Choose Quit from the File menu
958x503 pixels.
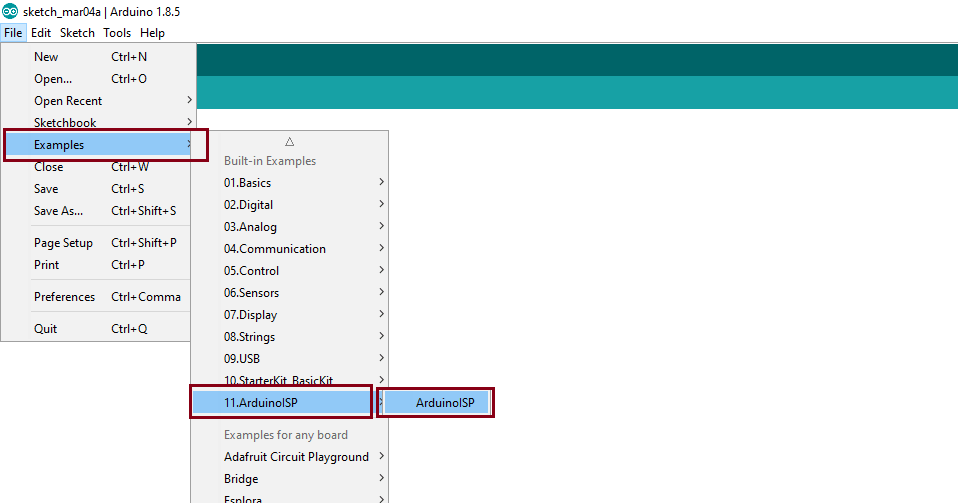click(97, 328)
